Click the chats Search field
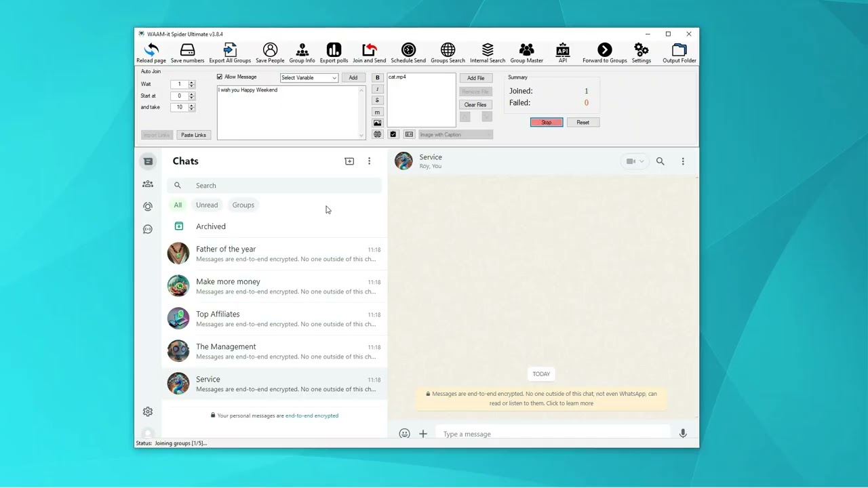The width and height of the screenshot is (868, 488). [275, 185]
